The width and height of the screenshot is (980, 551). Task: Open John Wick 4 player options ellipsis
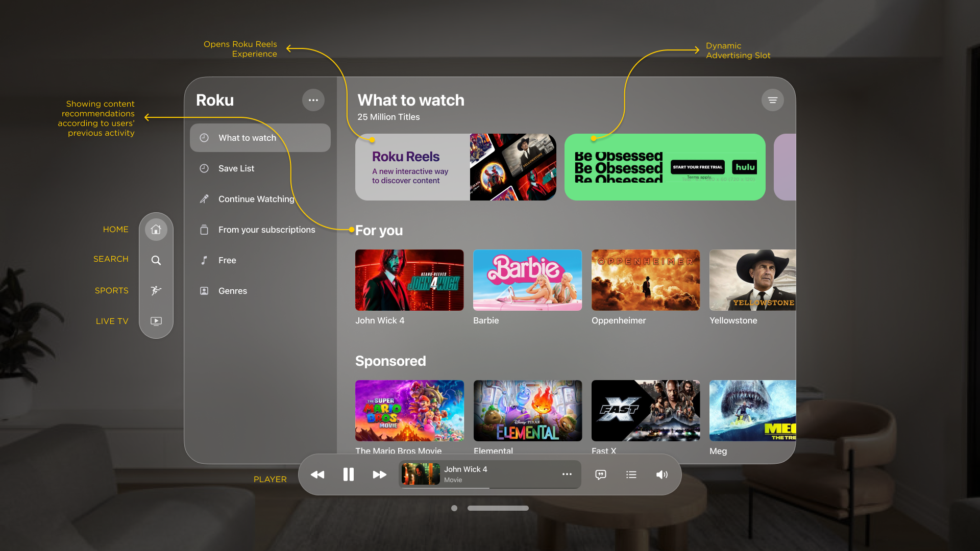click(567, 474)
